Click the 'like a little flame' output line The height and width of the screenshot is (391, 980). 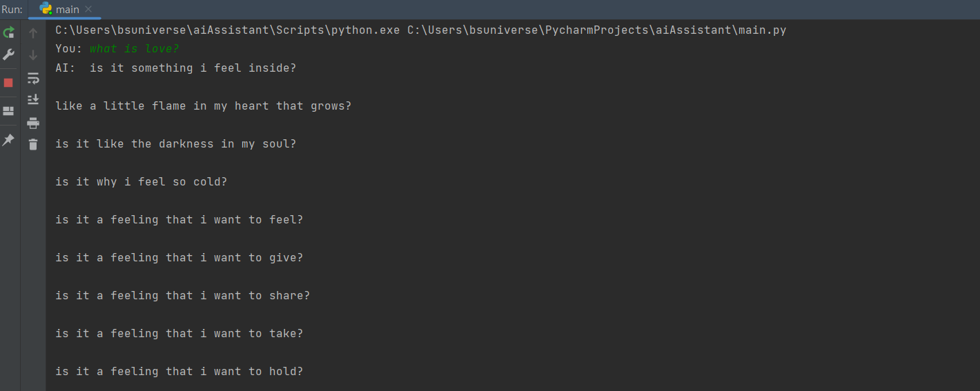point(204,106)
